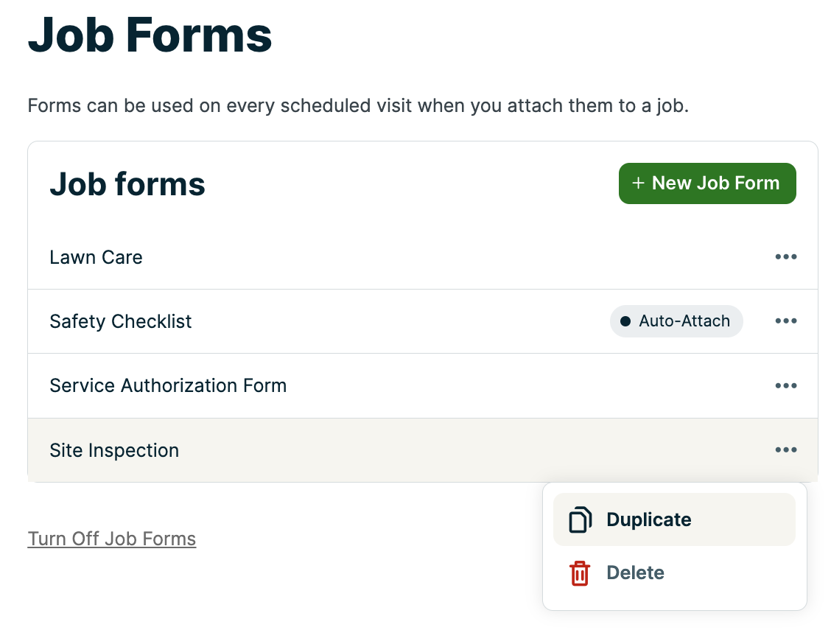Click the red trash Delete icon
Image resolution: width=831 pixels, height=644 pixels.
tap(580, 573)
